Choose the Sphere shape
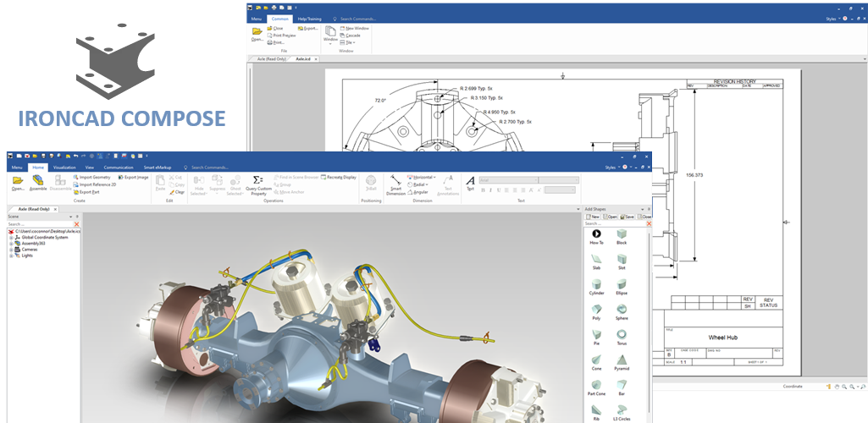Image resolution: width=868 pixels, height=423 pixels. pyautogui.click(x=622, y=312)
